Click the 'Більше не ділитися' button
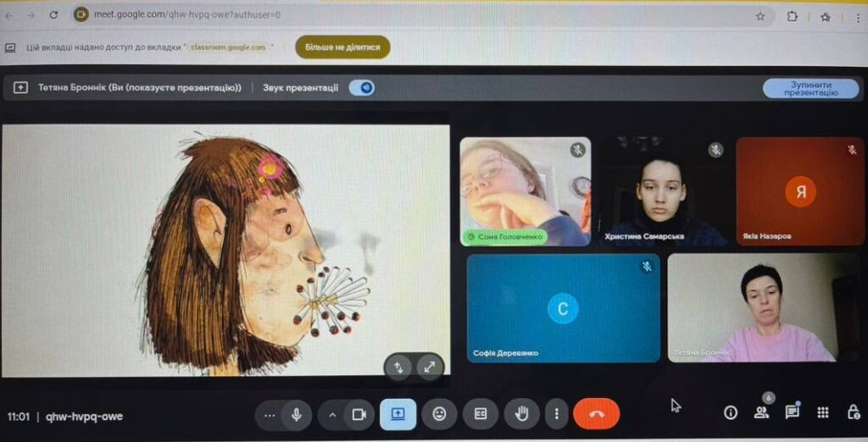The width and height of the screenshot is (868, 442). click(342, 47)
